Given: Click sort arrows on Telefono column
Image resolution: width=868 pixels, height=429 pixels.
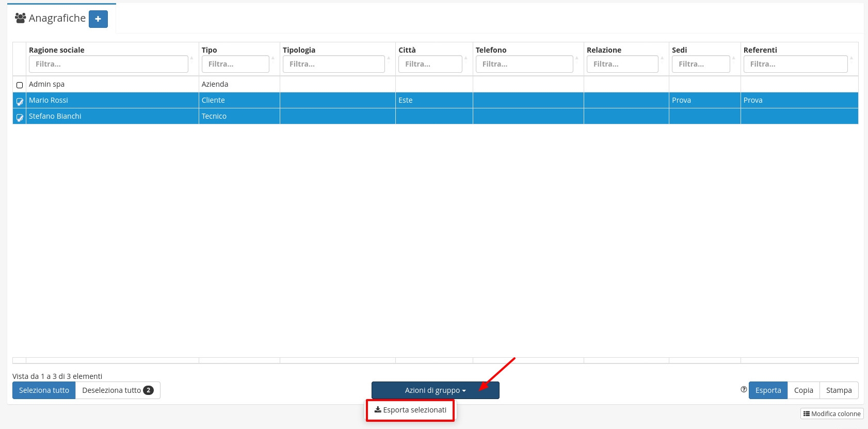Looking at the screenshot, I should point(577,58).
